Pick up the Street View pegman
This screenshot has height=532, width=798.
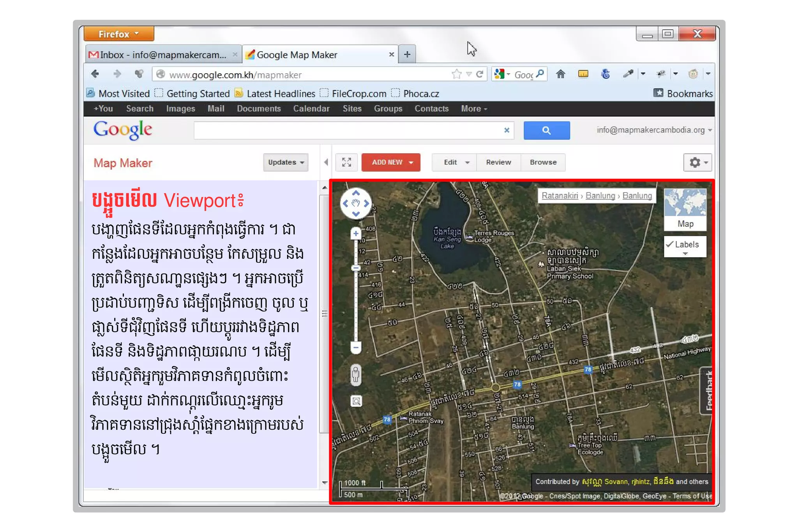pyautogui.click(x=356, y=375)
